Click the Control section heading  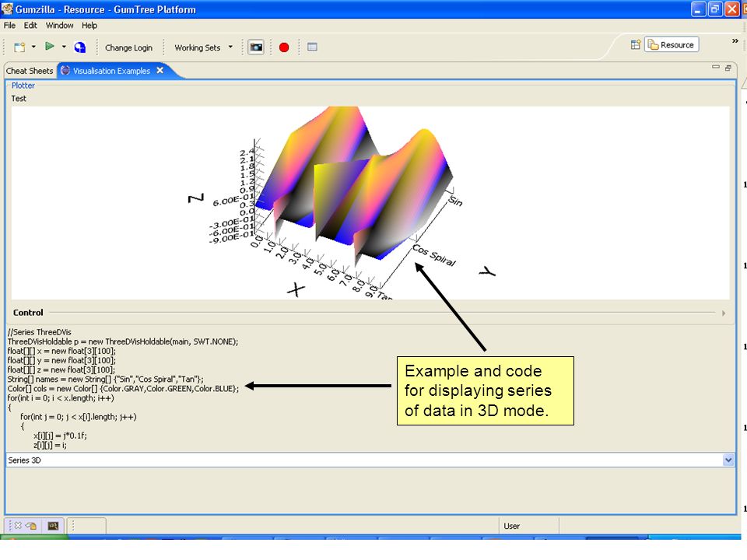click(x=28, y=313)
